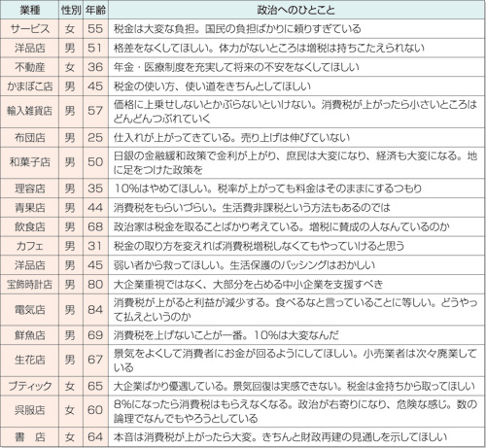Click comment starting 弱い者から救ってほしい
The image size is (486, 448).
coord(296,265)
